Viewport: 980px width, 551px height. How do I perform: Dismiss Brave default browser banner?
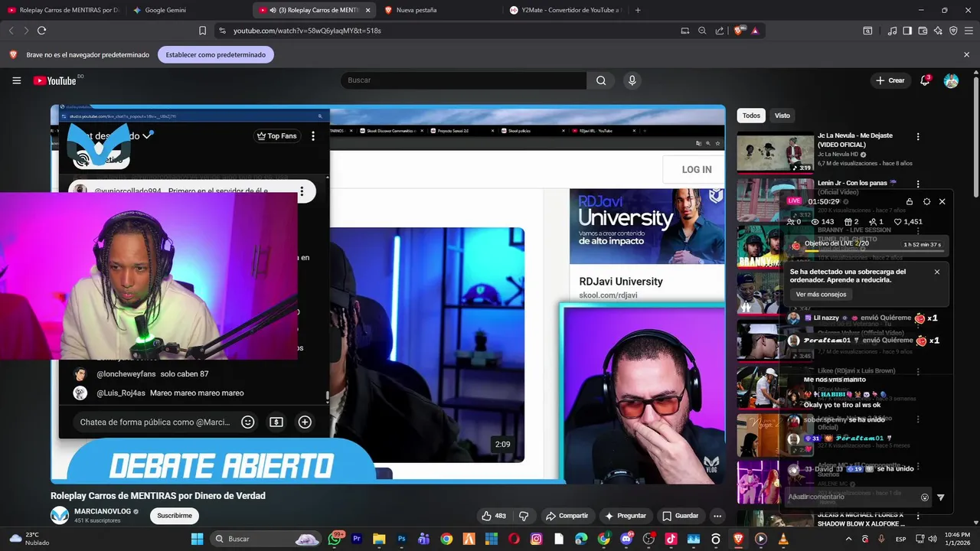[x=966, y=54]
